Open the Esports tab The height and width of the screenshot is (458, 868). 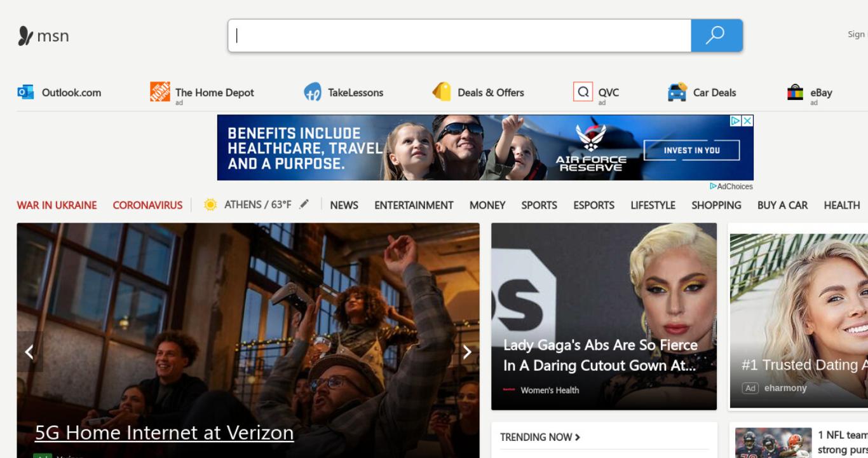(593, 205)
